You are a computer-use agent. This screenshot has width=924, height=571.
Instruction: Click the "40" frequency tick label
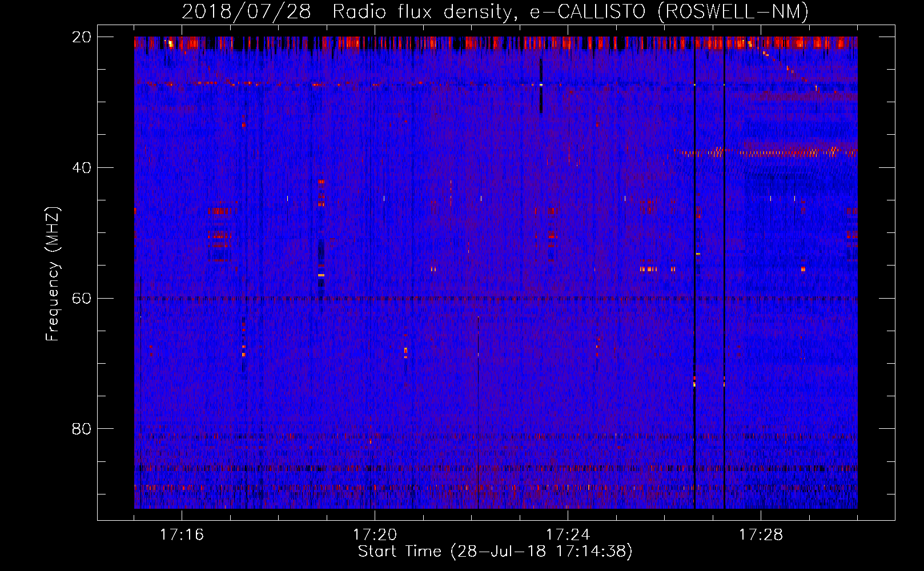point(82,168)
